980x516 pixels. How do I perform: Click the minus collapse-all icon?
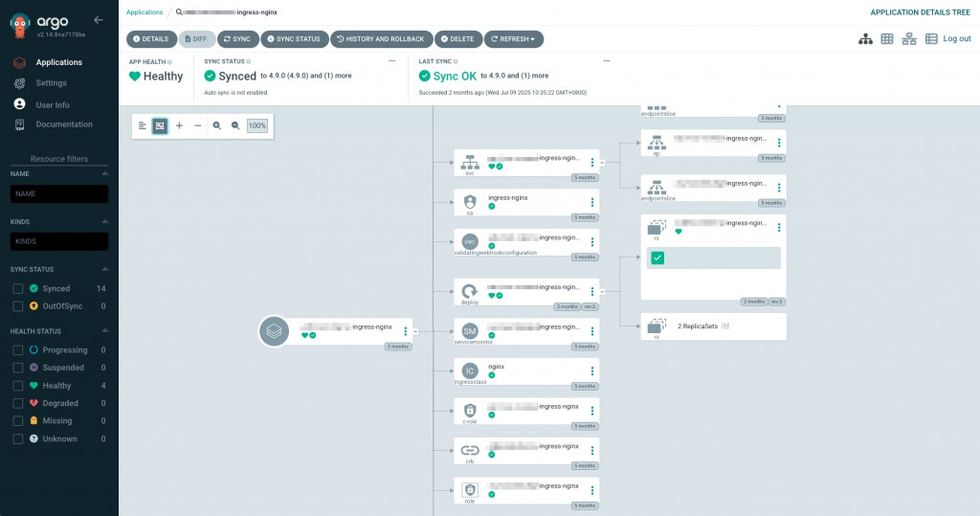pos(197,125)
